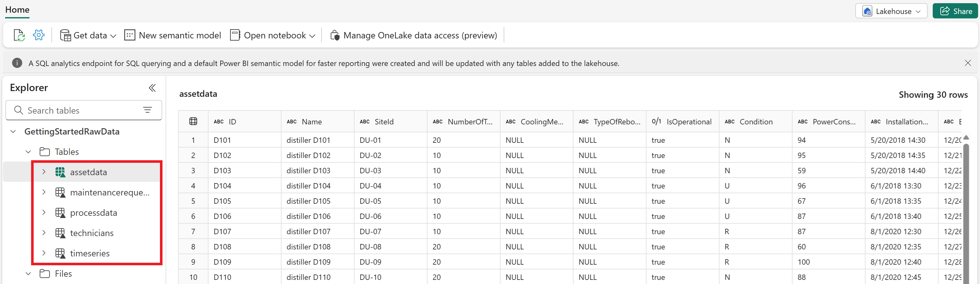980x284 pixels.
Task: Click the CoolingMe... column header
Action: tap(537, 122)
